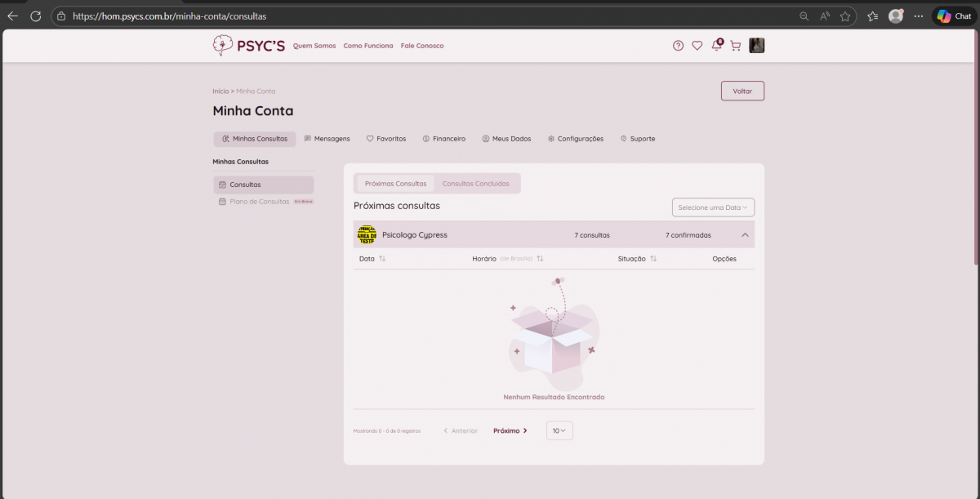The width and height of the screenshot is (980, 499).
Task: Open the shopping cart icon
Action: (735, 46)
